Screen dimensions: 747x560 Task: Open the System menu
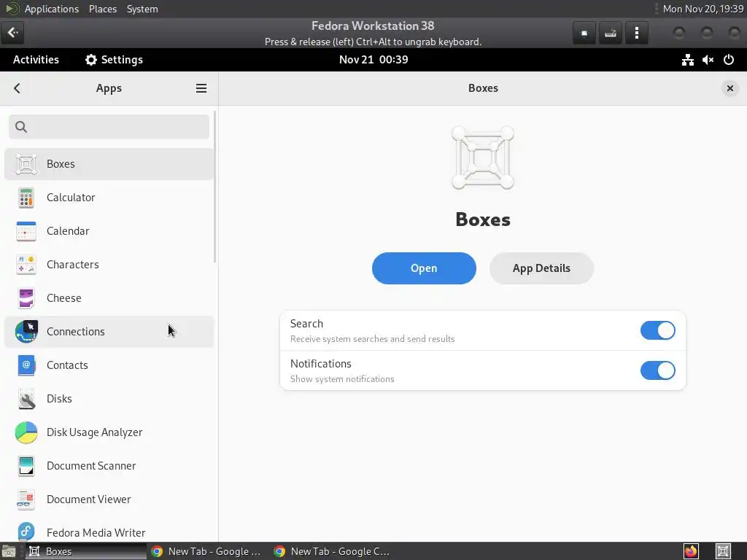142,9
